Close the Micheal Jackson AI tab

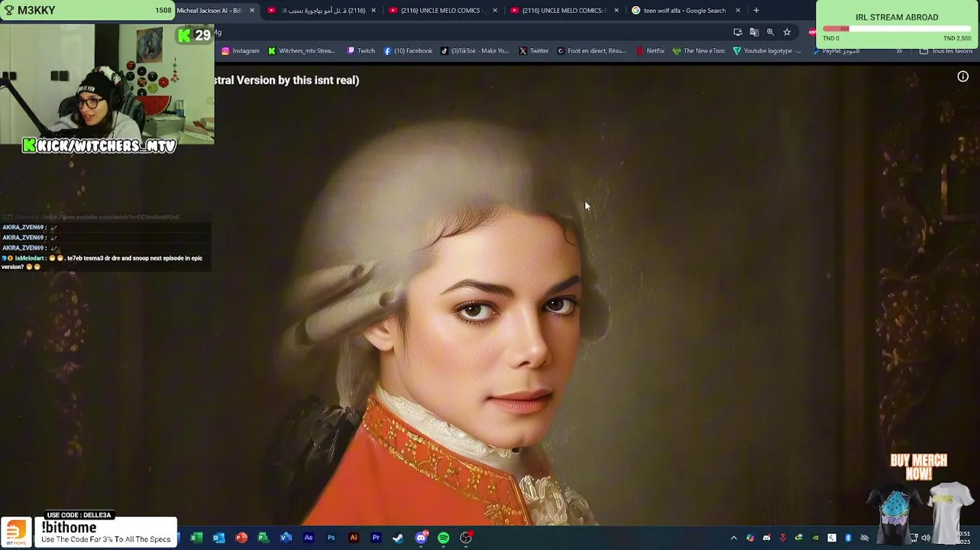click(252, 11)
